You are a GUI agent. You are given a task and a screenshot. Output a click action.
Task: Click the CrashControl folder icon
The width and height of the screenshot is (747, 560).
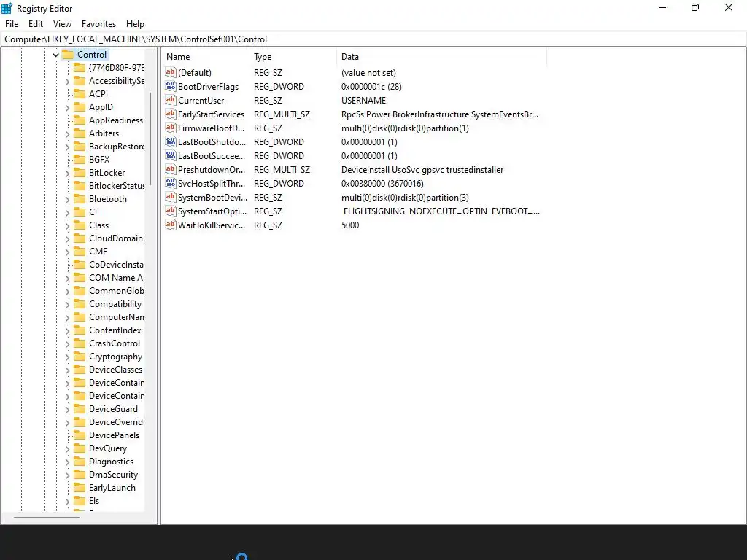point(80,343)
